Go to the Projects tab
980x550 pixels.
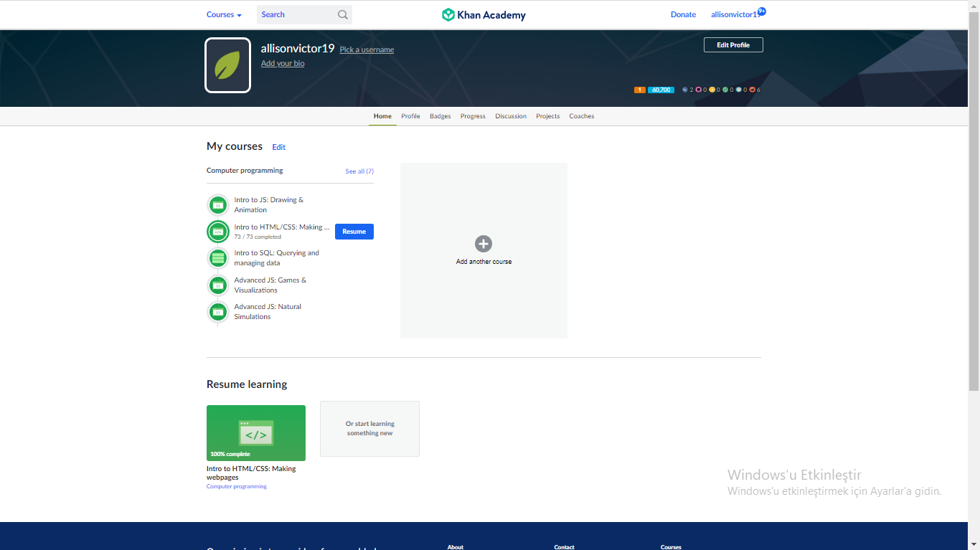547,116
